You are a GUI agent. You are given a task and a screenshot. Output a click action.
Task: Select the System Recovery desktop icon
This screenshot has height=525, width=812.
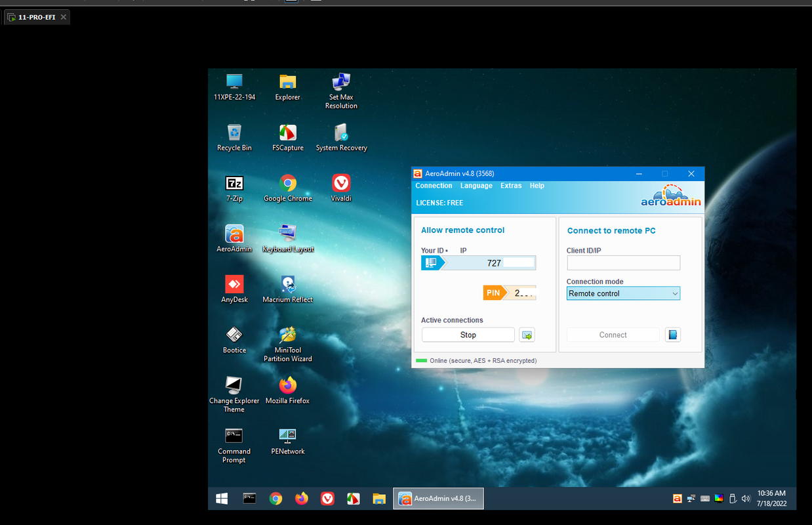tap(341, 138)
